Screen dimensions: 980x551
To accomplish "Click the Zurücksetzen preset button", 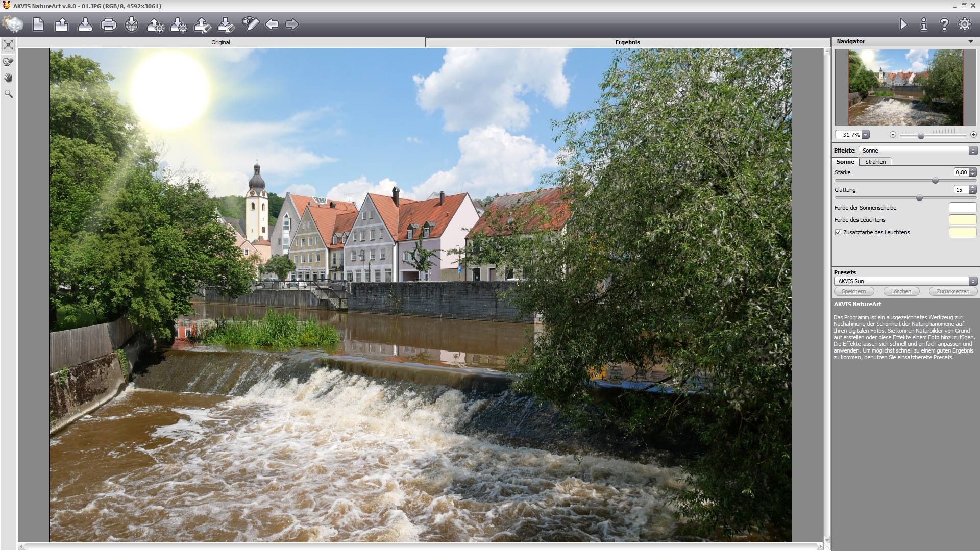I will tap(953, 291).
